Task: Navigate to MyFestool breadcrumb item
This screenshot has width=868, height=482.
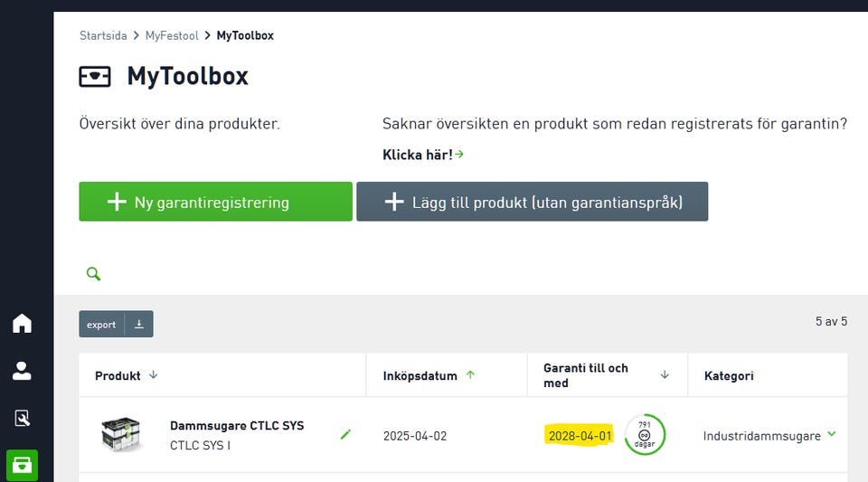Action: coord(172,36)
